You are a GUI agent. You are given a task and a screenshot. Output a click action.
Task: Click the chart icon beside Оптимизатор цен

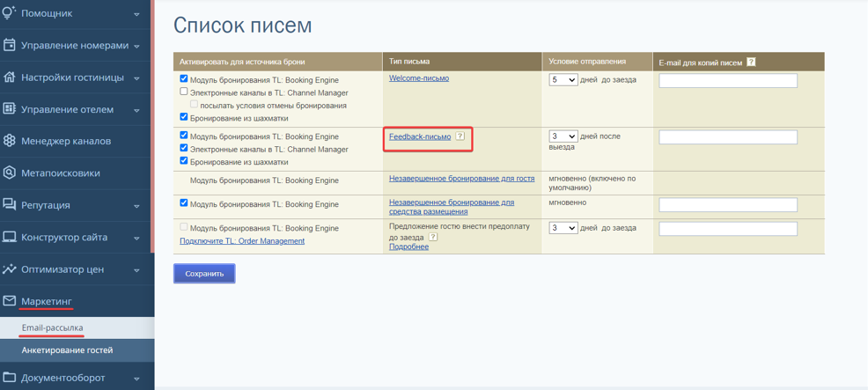pyautogui.click(x=9, y=269)
